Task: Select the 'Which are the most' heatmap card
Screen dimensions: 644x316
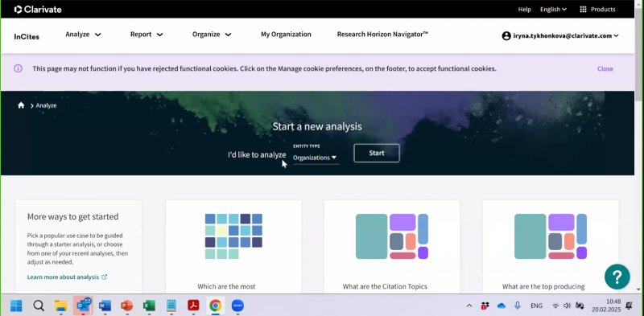Action: (x=233, y=247)
